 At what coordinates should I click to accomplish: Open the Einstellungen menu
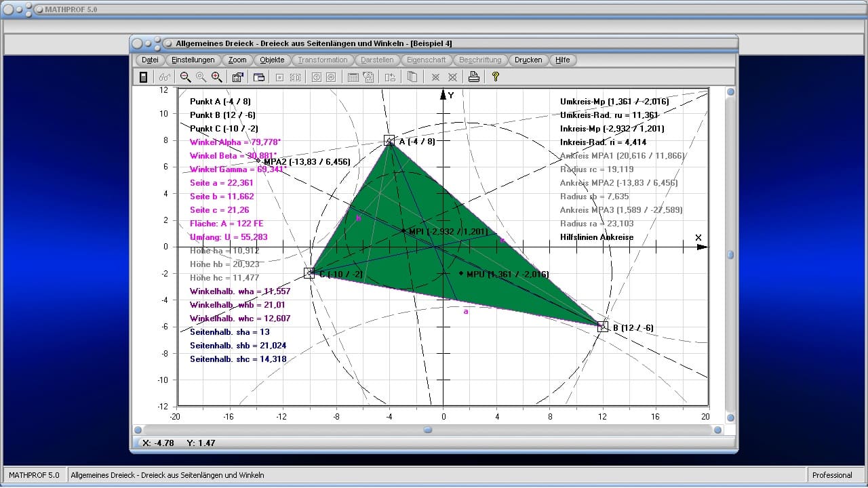click(193, 60)
